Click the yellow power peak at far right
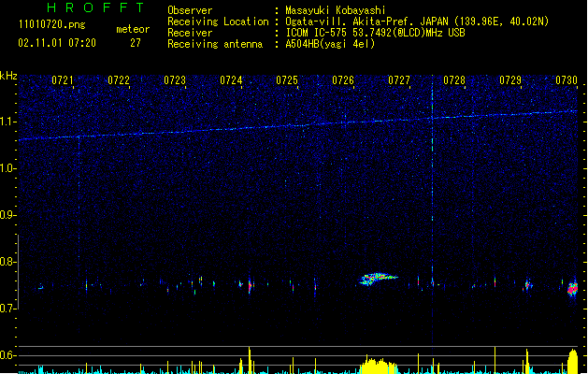The height and width of the screenshot is (374, 588). [x=573, y=361]
